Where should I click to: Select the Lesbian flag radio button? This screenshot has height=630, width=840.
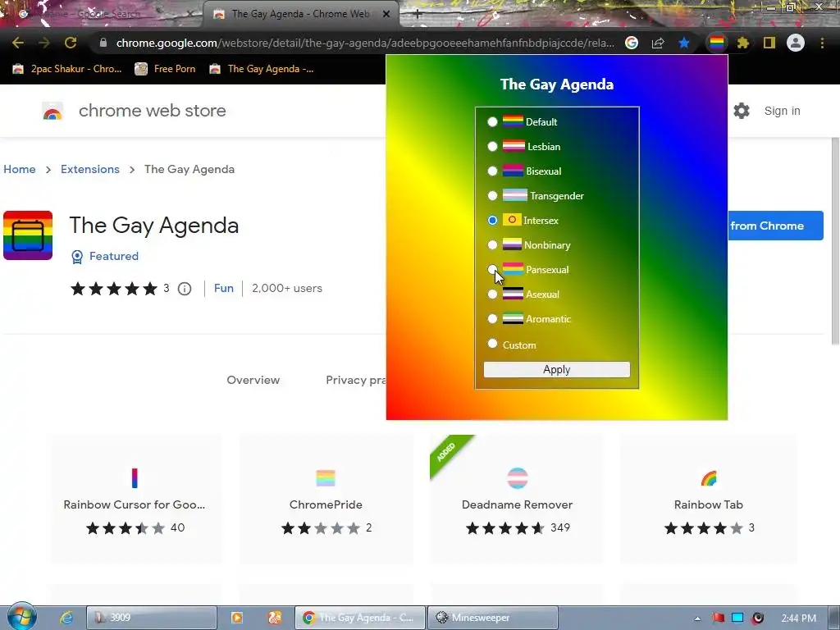pyautogui.click(x=492, y=146)
